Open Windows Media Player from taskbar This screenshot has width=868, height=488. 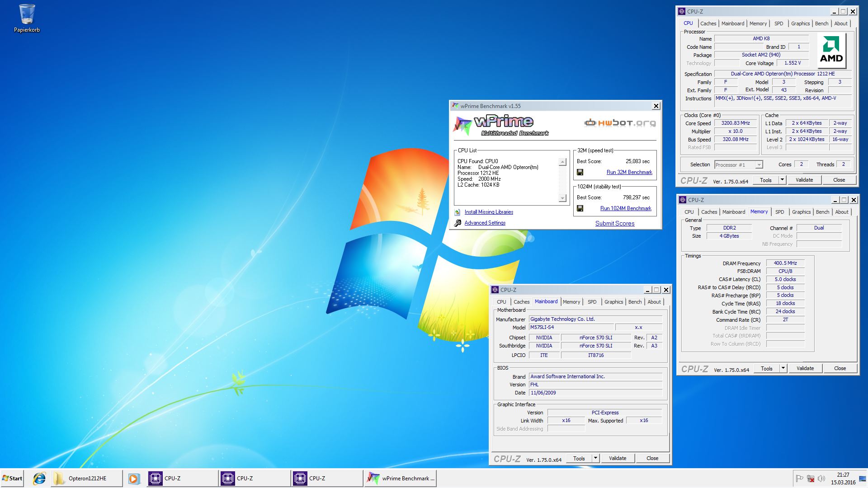133,479
